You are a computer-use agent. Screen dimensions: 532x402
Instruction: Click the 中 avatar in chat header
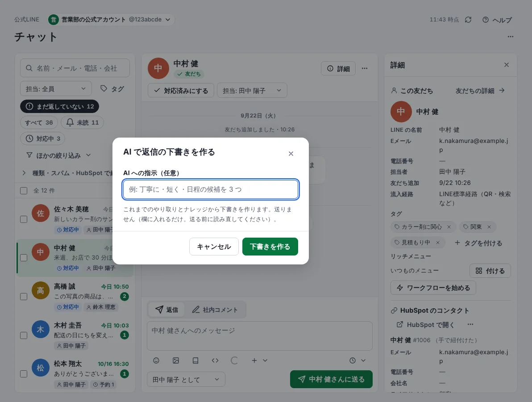click(x=158, y=68)
